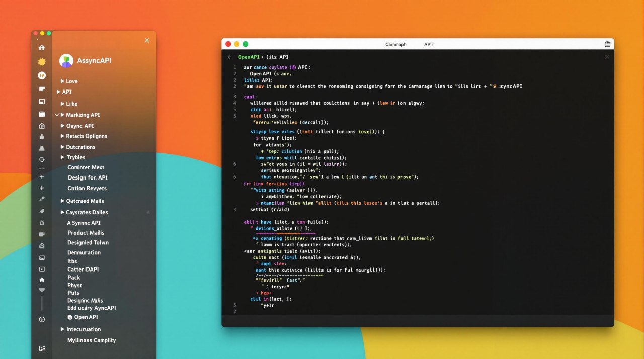644x359 pixels.
Task: Close the AssyncAPI side panel with the X
Action: point(147,40)
